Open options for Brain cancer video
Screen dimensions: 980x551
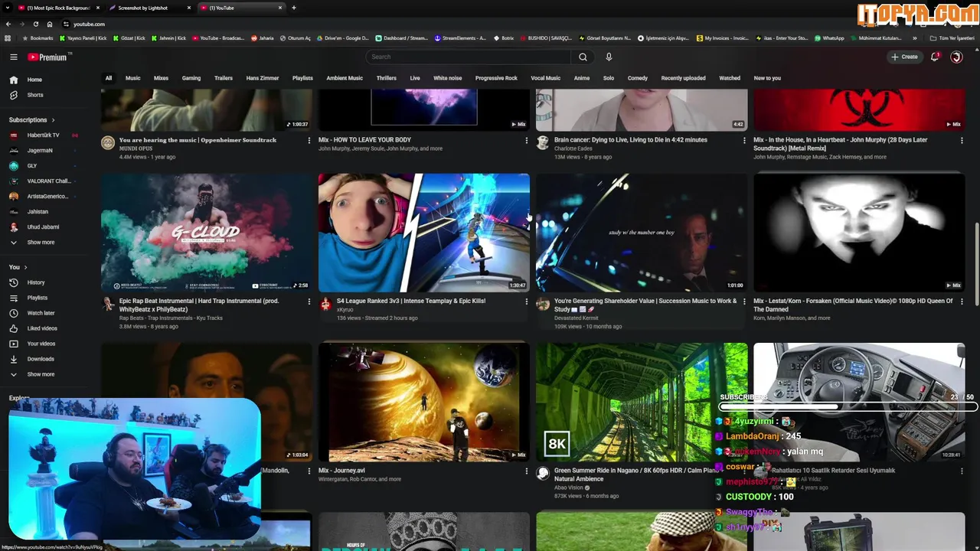(x=744, y=140)
